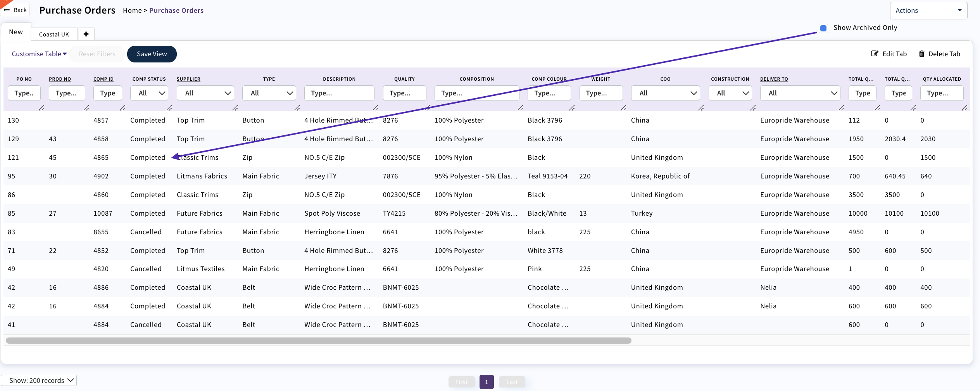Expand the Customise Table menu
Viewport: 980px width, 391px height.
[x=39, y=54]
